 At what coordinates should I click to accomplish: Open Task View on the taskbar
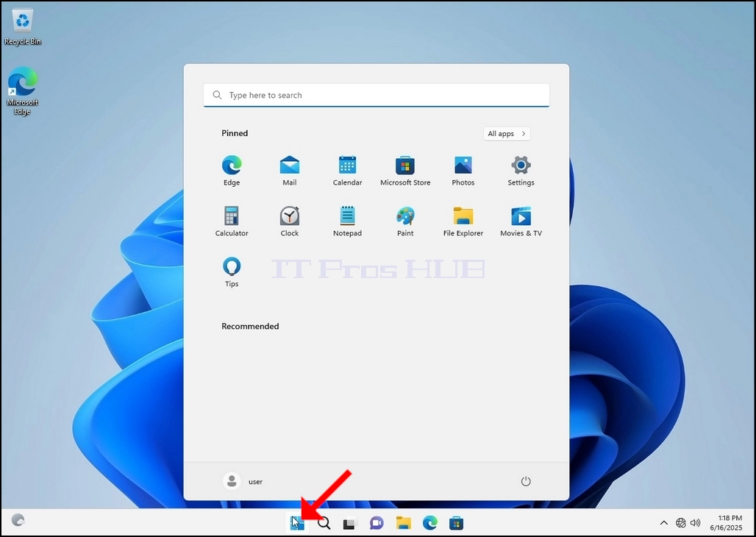[350, 522]
